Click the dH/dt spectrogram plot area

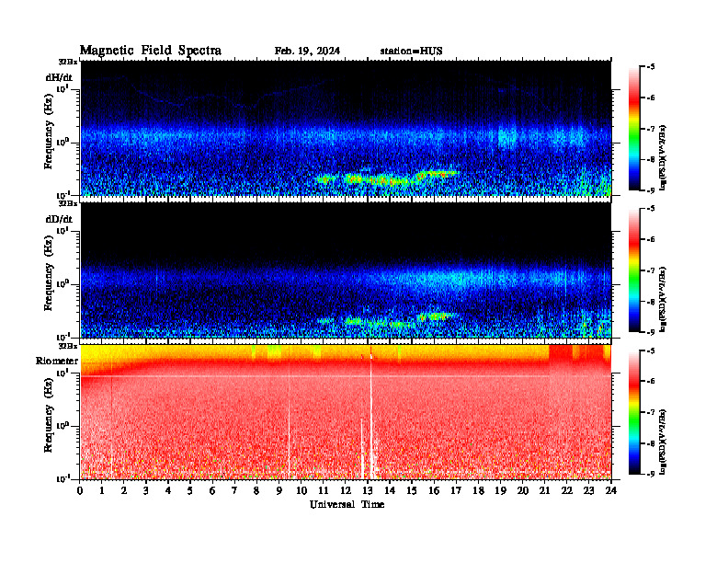(346, 128)
